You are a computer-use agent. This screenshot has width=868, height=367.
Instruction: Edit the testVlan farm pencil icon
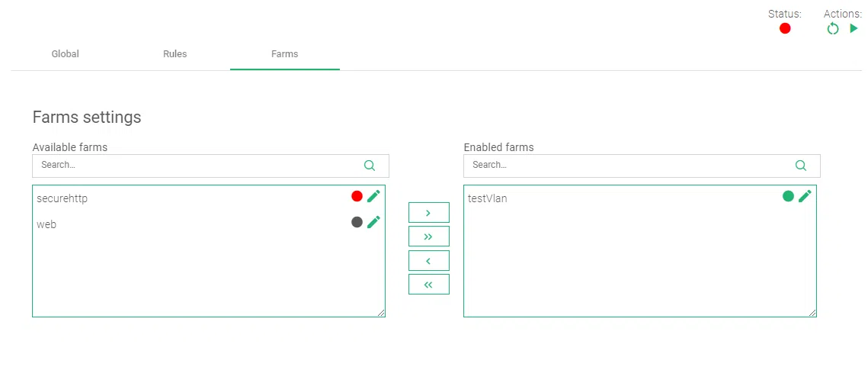[x=805, y=196]
